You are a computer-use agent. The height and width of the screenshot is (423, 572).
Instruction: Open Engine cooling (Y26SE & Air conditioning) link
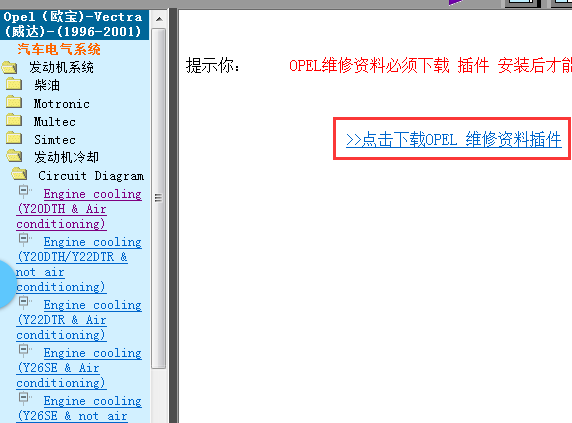pyautogui.click(x=79, y=368)
